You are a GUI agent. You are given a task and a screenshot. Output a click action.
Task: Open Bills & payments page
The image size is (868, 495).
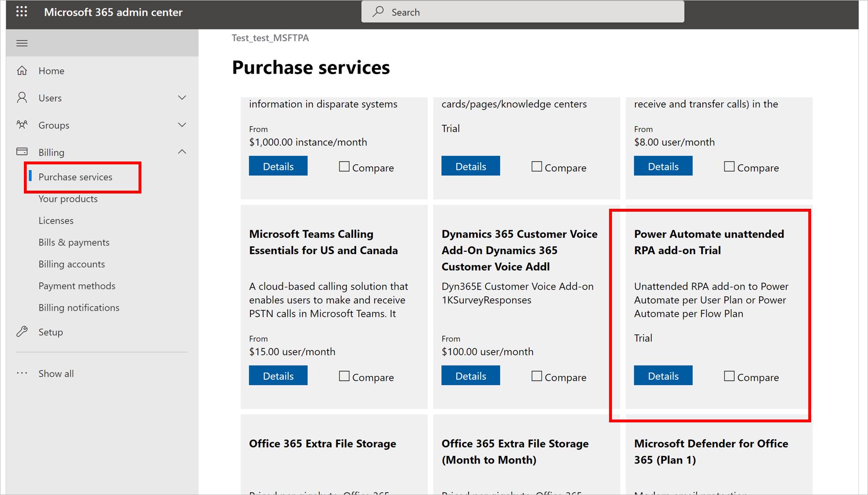(x=74, y=242)
